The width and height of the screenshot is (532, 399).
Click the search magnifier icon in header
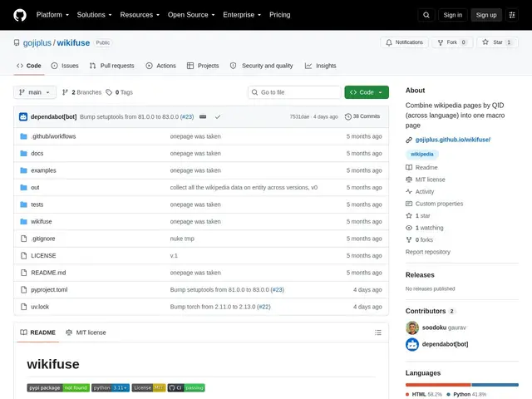pos(426,15)
